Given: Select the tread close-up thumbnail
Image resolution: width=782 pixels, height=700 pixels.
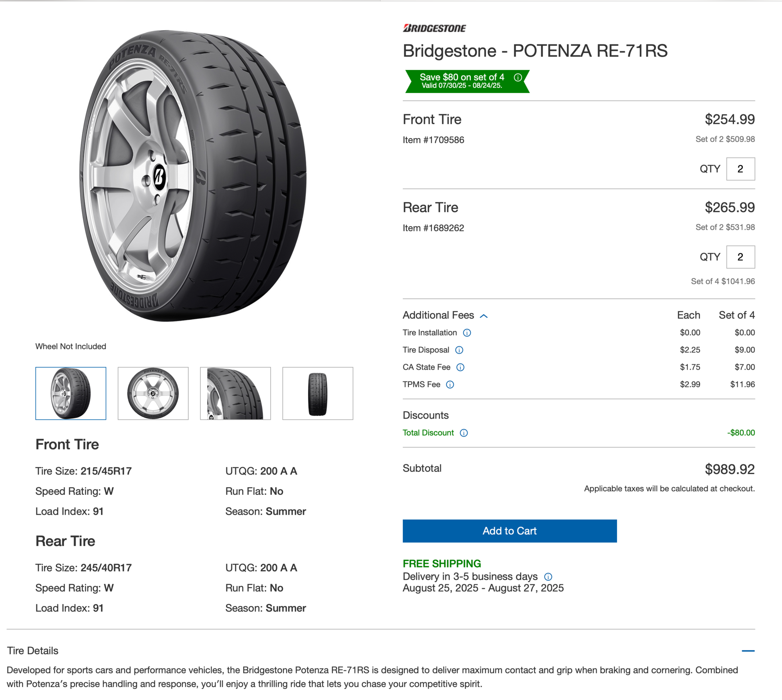Looking at the screenshot, I should pyautogui.click(x=235, y=393).
